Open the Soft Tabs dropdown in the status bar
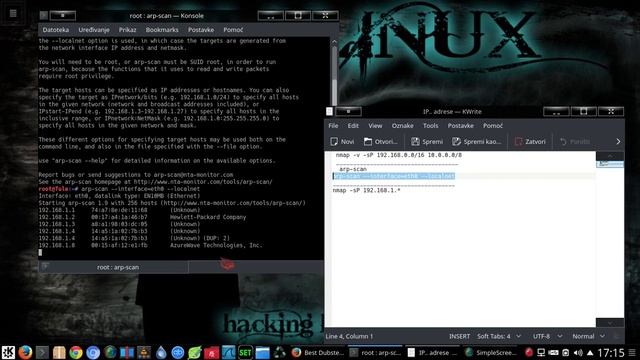Image resolution: width=640 pixels, height=360 pixels. click(x=499, y=336)
